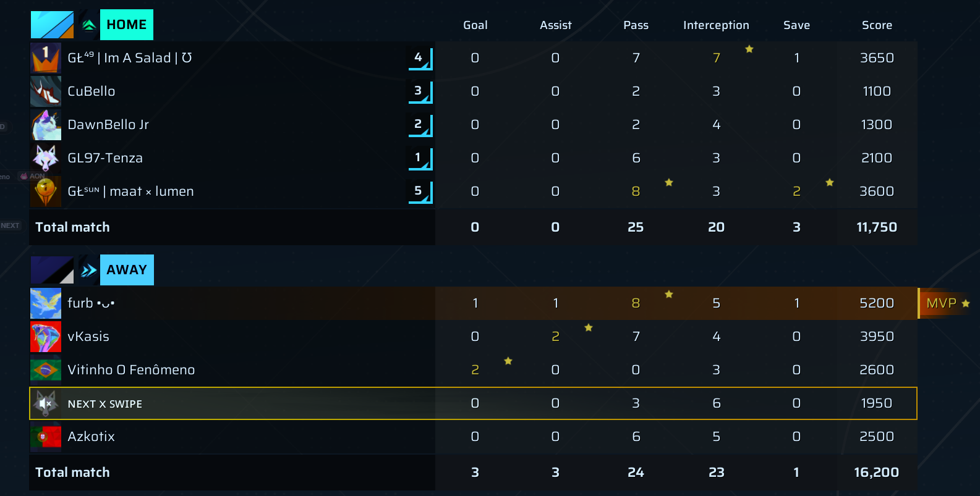980x496 pixels.
Task: Click the Interception column header
Action: pyautogui.click(x=716, y=25)
